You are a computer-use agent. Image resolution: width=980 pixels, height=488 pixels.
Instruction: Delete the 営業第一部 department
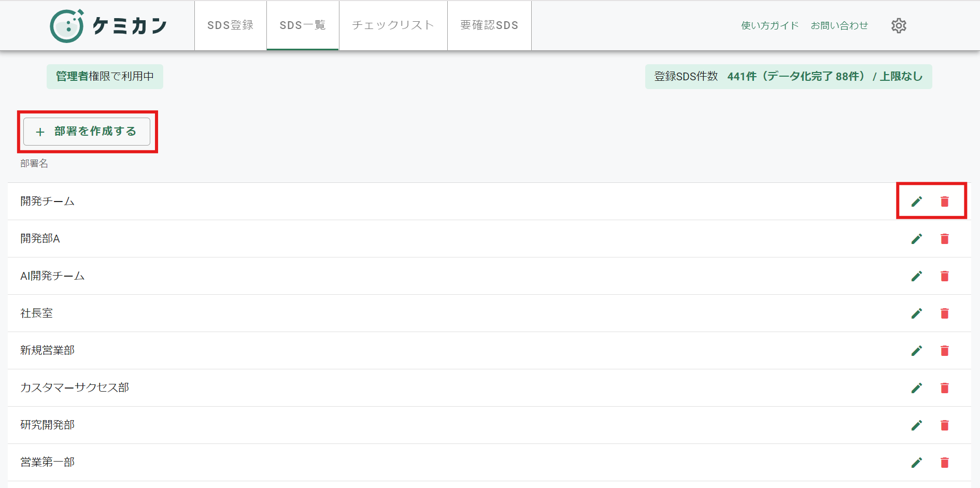[x=945, y=463]
